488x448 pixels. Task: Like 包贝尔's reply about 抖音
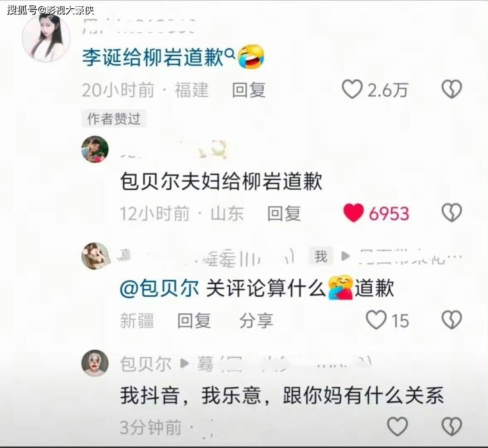[x=397, y=426]
